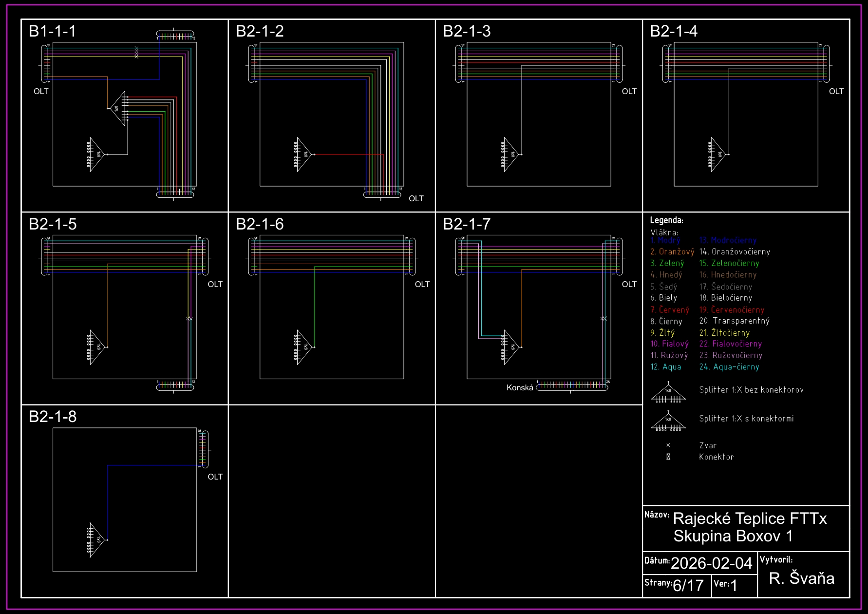Click the splice marks in box B2-1-7
This screenshot has width=868, height=614.
(x=604, y=319)
